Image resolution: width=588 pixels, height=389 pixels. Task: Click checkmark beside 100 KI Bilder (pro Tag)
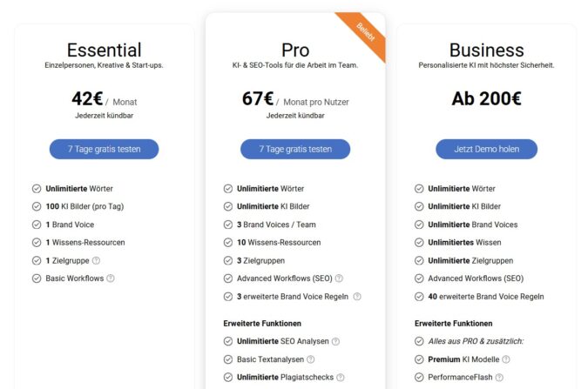click(37, 206)
